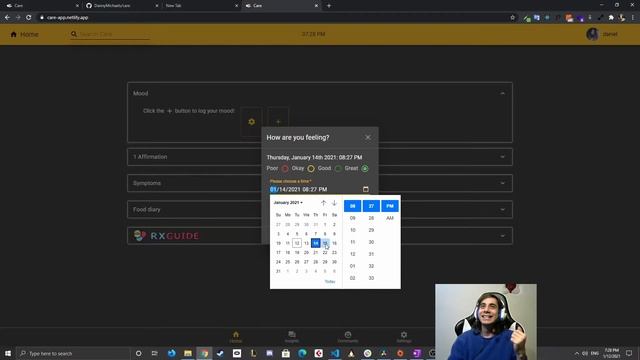
Task: Select the Okay mood radio button
Action: 311,169
